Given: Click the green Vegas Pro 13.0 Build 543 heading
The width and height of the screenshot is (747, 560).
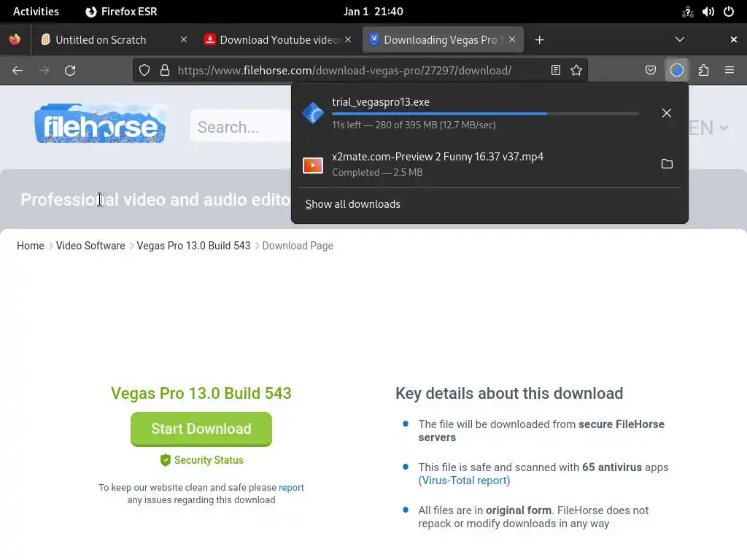Looking at the screenshot, I should (x=201, y=393).
